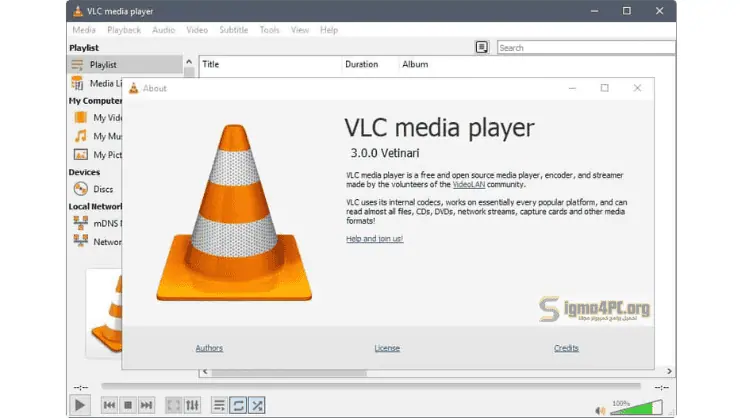Click the remaining time label
This screenshot has width=743, height=418.
click(661, 387)
